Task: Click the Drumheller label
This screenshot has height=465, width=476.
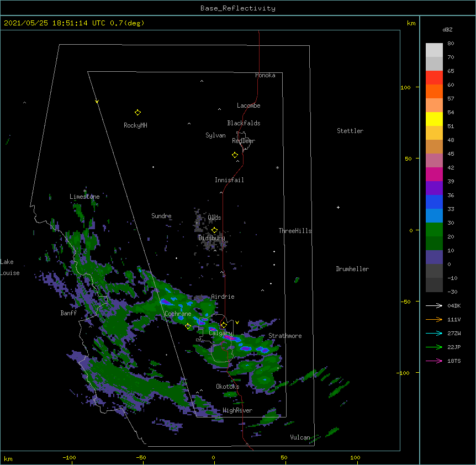Action: pos(352,269)
